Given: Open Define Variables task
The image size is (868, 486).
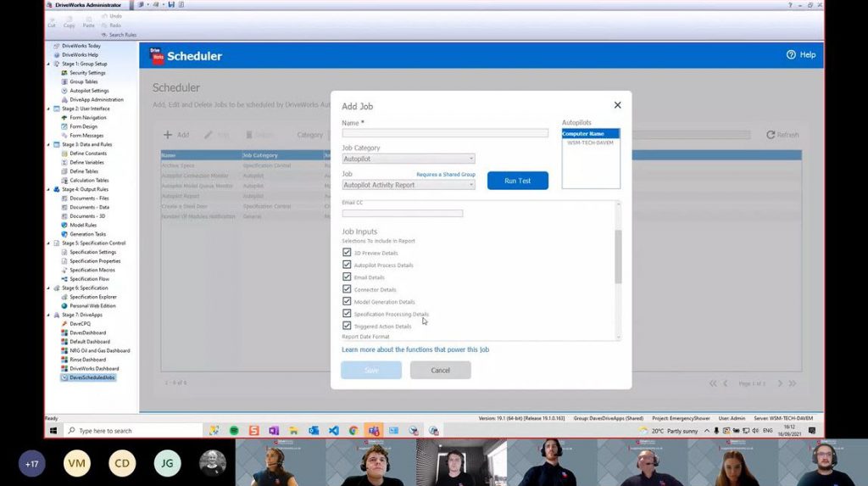Looking at the screenshot, I should (86, 162).
